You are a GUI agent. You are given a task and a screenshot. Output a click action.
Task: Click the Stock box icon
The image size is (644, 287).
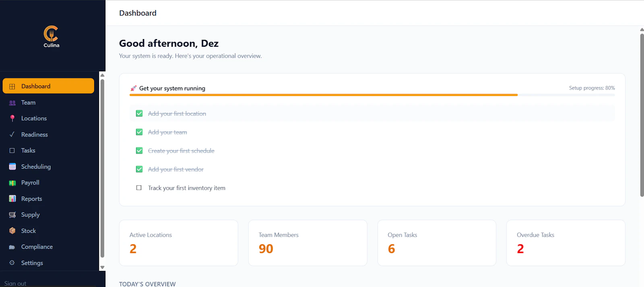[12, 231]
